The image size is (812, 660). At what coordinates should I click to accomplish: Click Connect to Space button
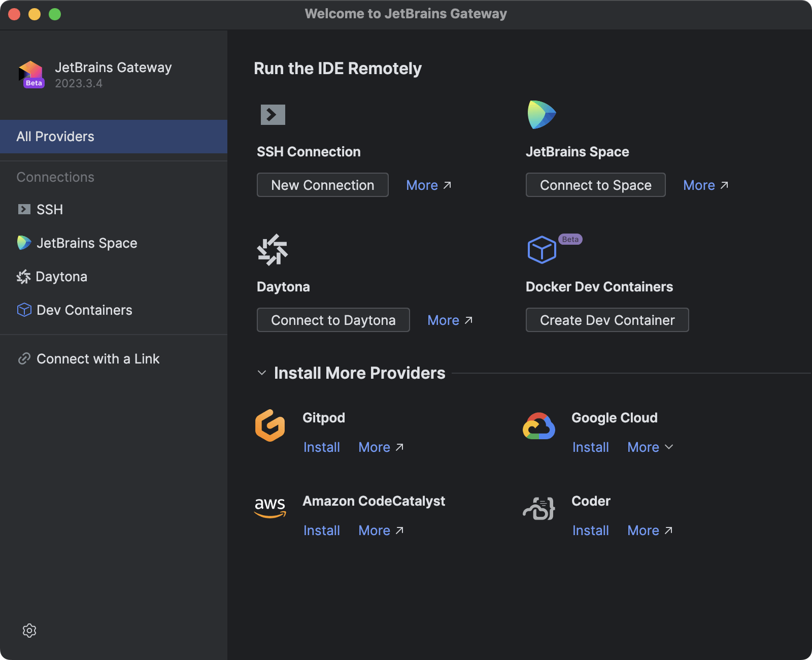click(x=596, y=185)
